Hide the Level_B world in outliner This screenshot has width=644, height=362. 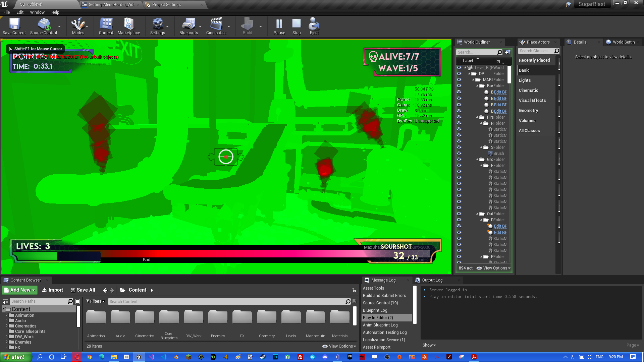tap(459, 67)
